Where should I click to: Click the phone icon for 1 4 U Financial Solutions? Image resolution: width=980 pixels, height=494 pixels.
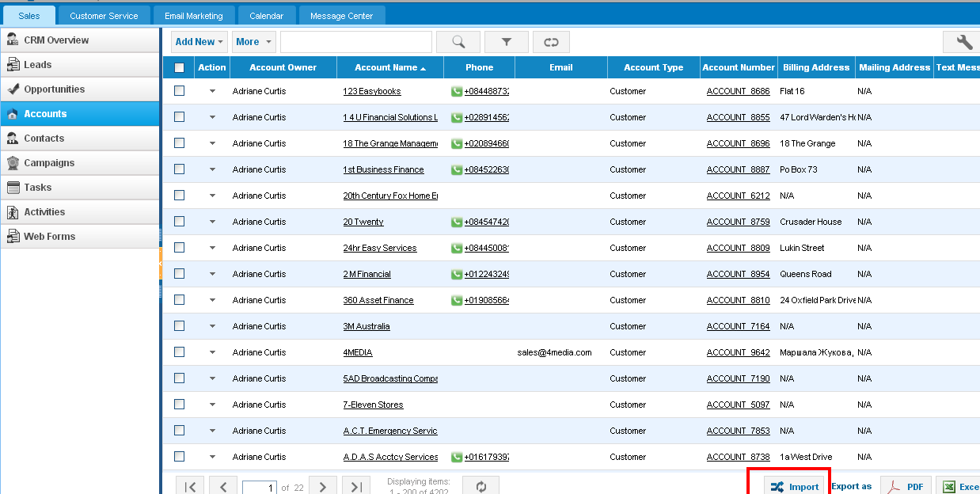457,118
